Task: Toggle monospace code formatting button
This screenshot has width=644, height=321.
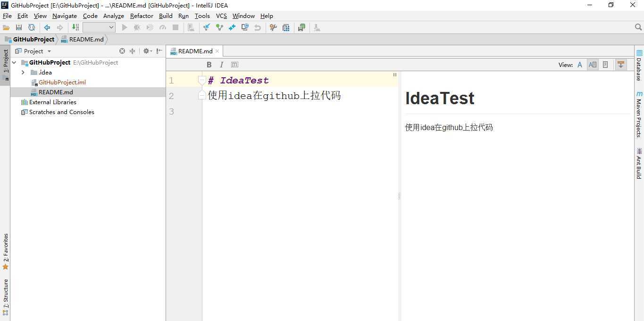Action: pos(234,65)
